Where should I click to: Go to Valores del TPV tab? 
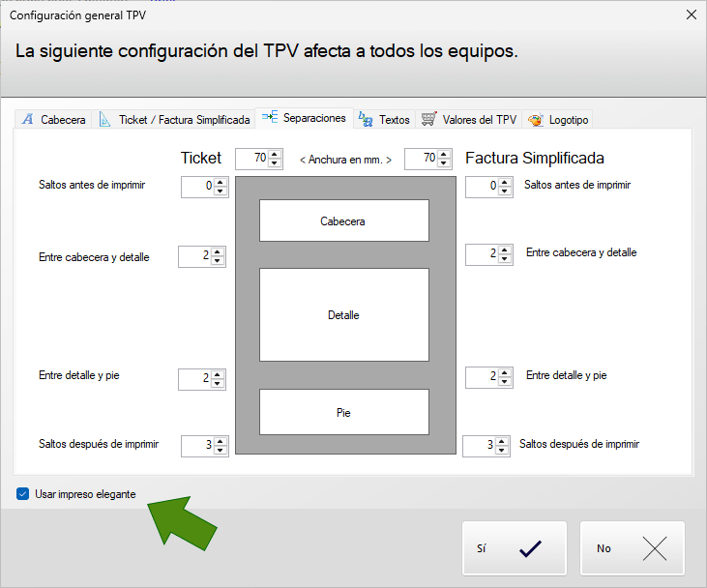(468, 120)
